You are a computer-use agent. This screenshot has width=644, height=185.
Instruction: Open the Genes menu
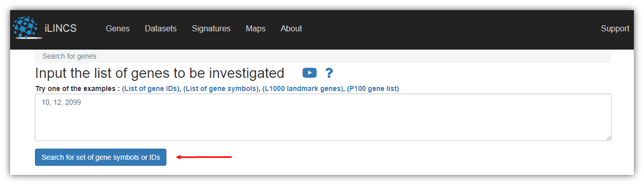[117, 28]
